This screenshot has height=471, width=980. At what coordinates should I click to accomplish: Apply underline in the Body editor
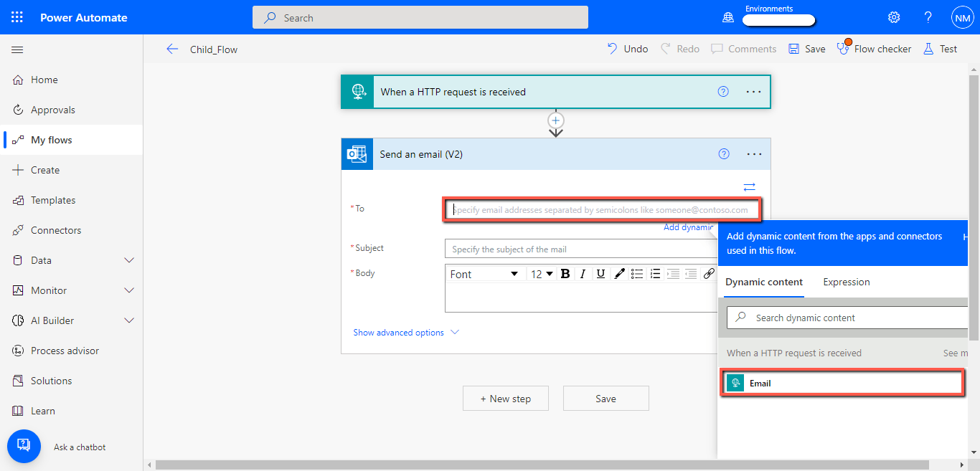pos(600,274)
